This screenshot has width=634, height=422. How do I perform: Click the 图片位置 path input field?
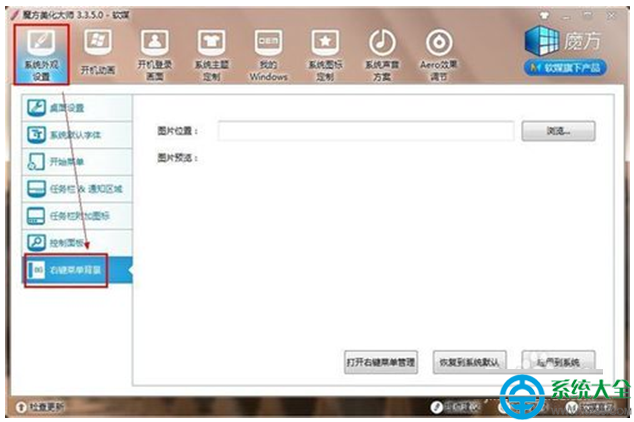tap(365, 131)
